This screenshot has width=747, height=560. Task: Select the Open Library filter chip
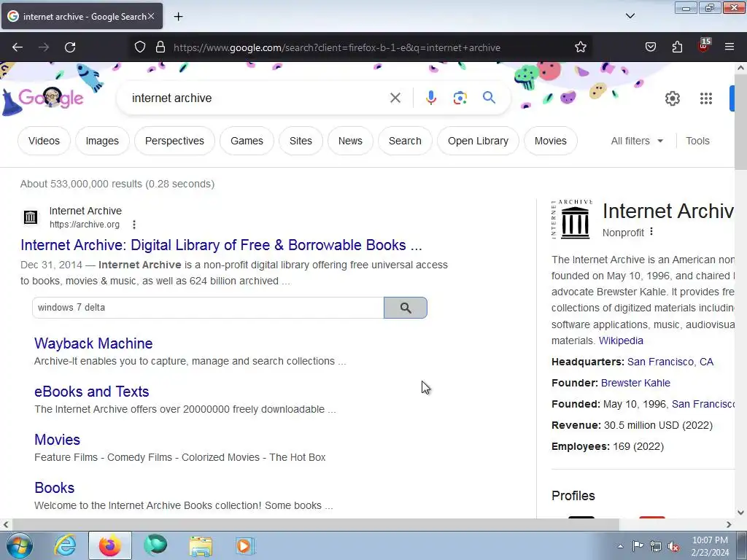478,141
